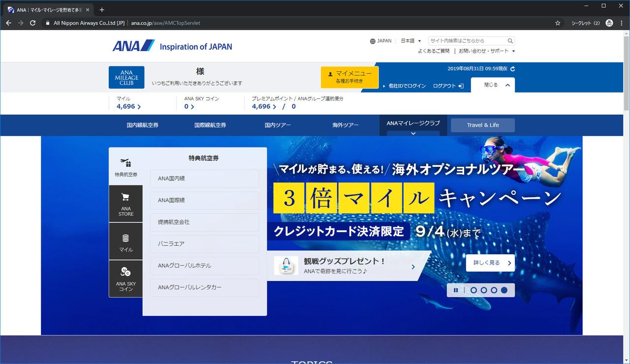Open the 国内線航空券 navigation tab
The height and width of the screenshot is (364, 630).
143,125
